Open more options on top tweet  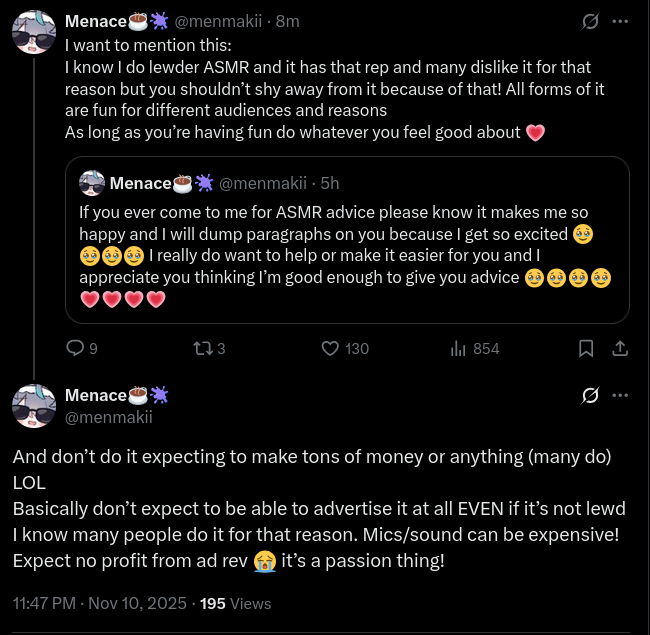pyautogui.click(x=620, y=21)
